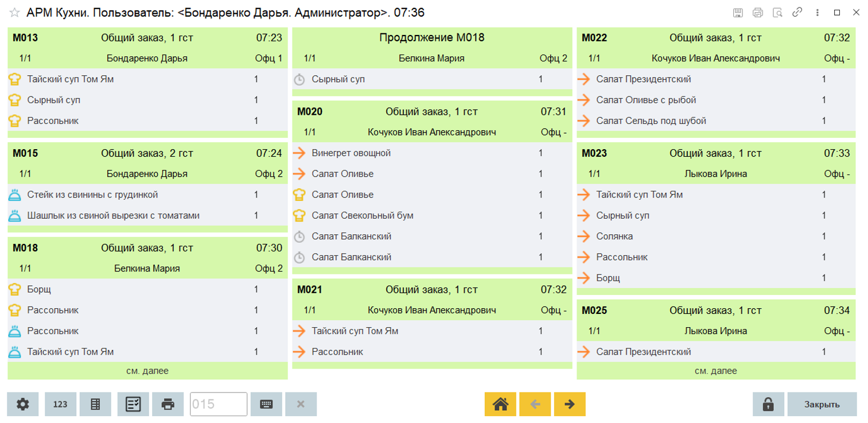Select Винегрет овощной in order M020
The image size is (868, 423).
point(351,153)
